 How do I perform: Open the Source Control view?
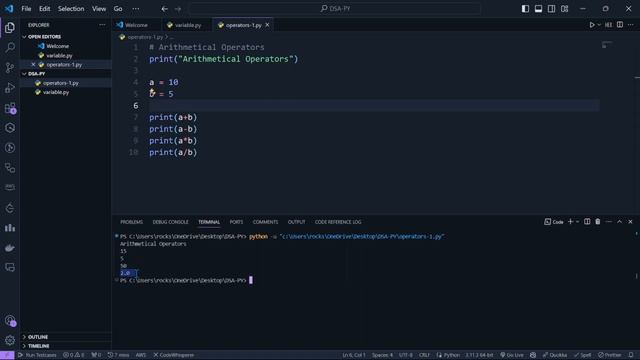[10, 67]
